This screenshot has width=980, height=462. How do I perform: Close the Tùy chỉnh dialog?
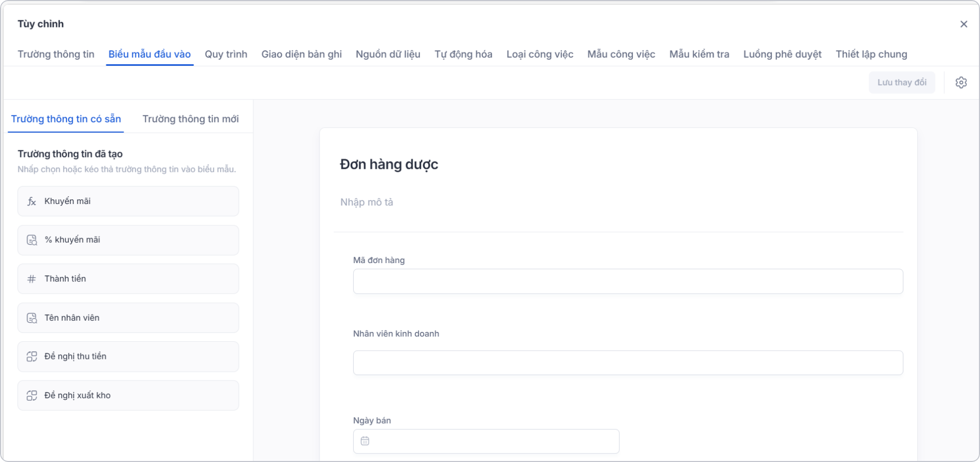click(x=964, y=24)
